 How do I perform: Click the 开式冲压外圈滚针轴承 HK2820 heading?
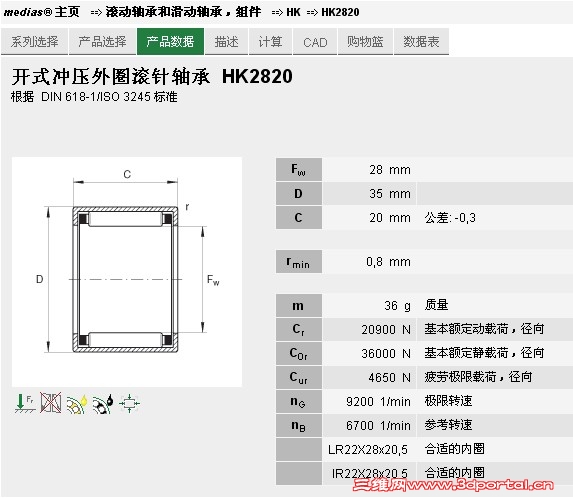152,77
